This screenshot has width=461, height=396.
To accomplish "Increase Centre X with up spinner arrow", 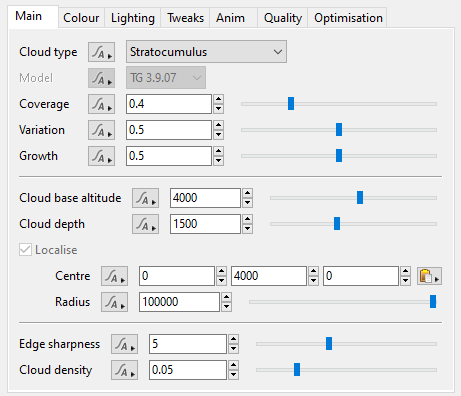I will click(x=221, y=271).
